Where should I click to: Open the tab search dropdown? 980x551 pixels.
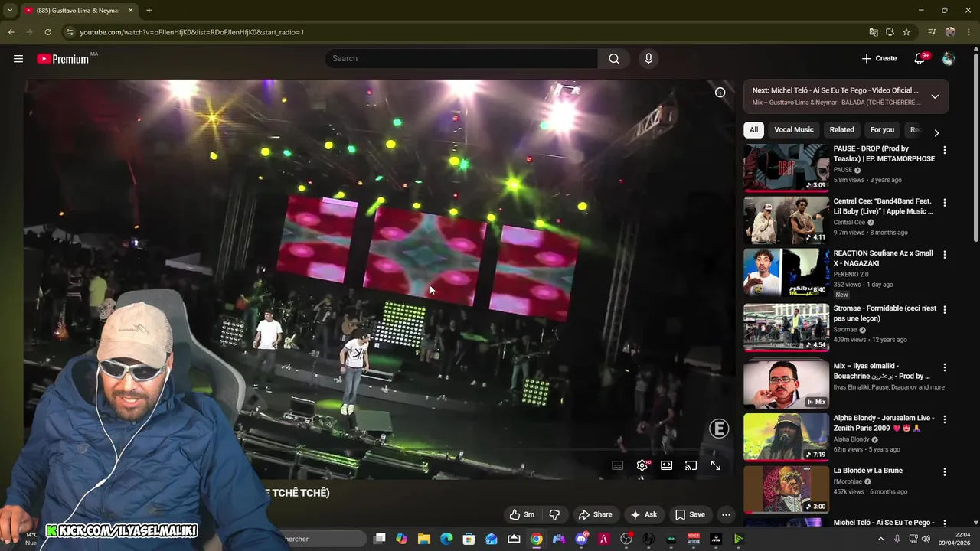(10, 11)
